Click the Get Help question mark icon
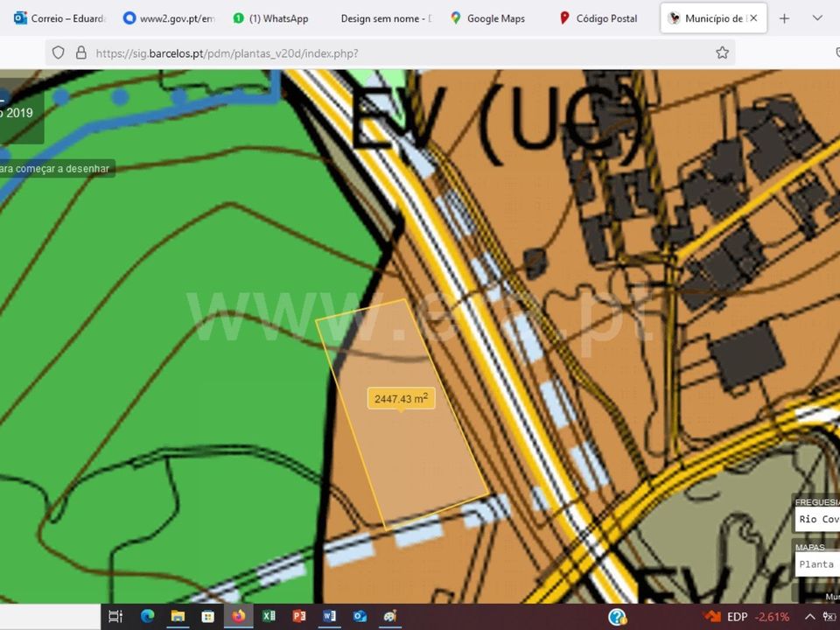Screen dimensions: 840x630 (618, 617)
